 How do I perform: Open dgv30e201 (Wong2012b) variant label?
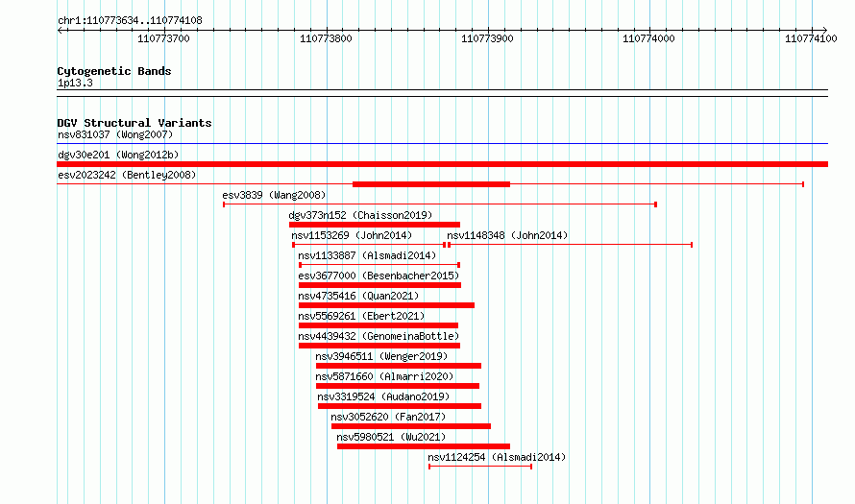coord(118,155)
